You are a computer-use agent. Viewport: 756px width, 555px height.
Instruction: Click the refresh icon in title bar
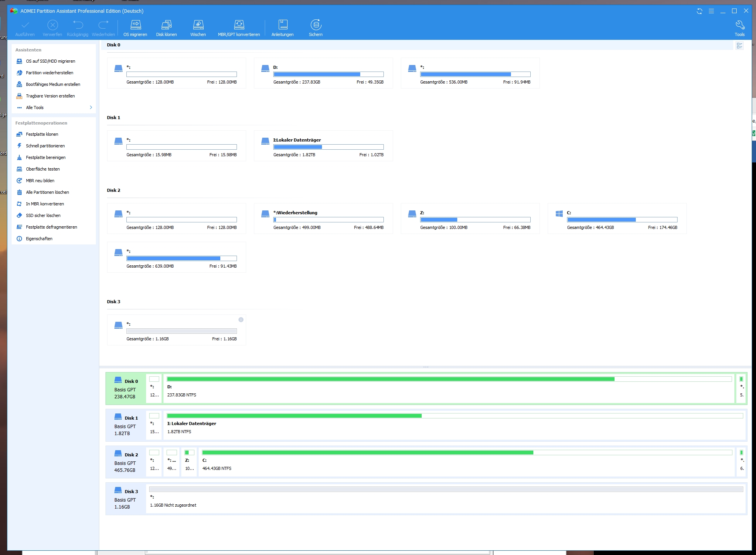[699, 11]
